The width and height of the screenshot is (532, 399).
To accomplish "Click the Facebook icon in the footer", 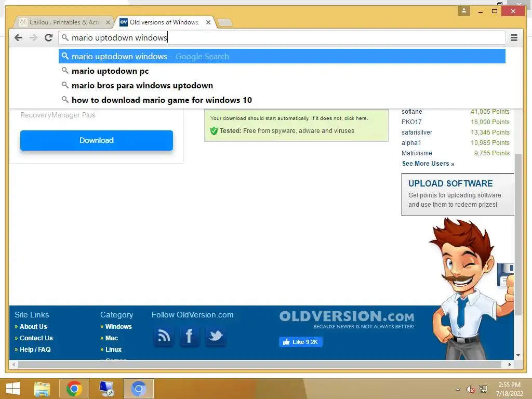I will pos(189,336).
